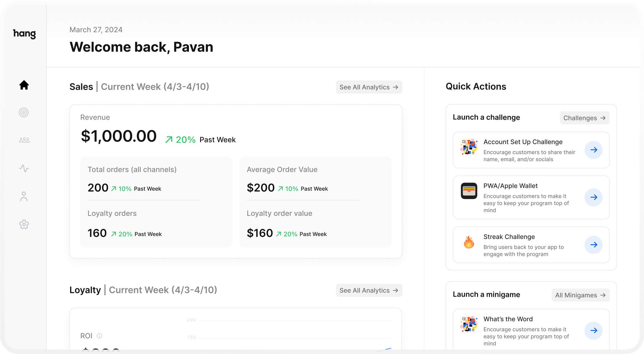Click the Streak Challenge flame icon
This screenshot has width=644, height=354.
pos(469,242)
